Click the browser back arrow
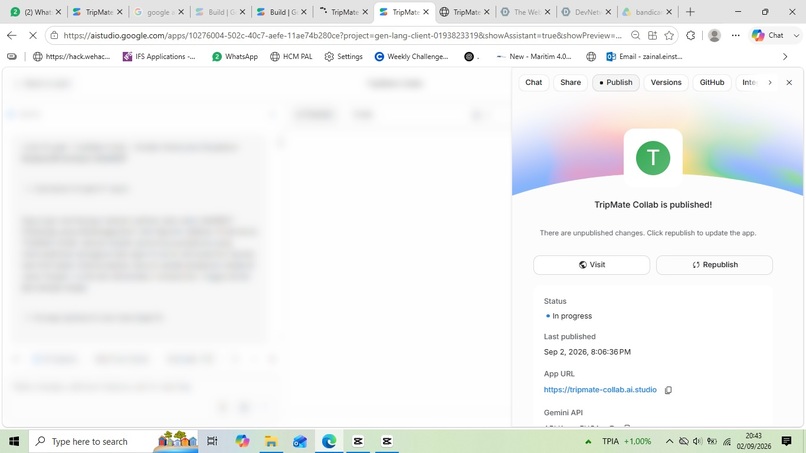This screenshot has width=806, height=453. (12, 35)
